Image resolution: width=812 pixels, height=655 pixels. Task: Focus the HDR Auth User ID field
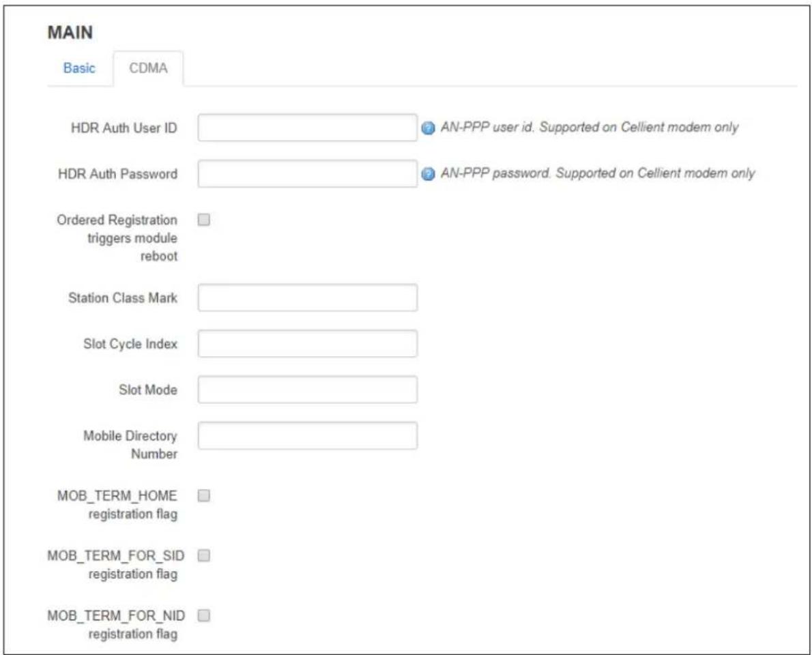click(x=308, y=128)
